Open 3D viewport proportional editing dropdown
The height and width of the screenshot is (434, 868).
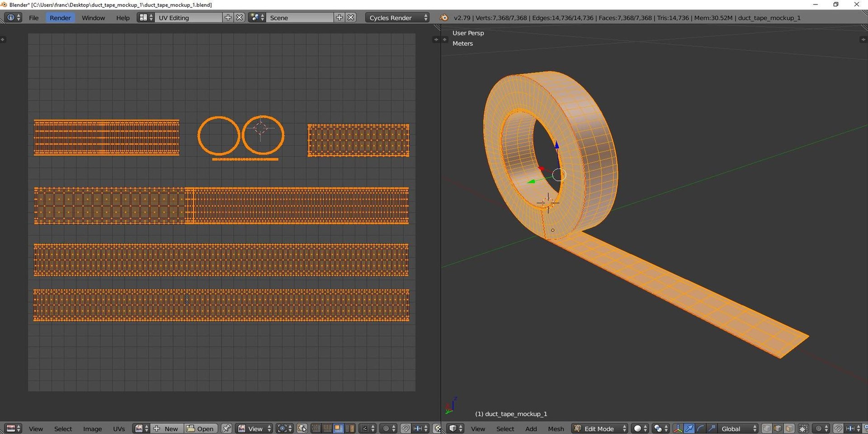821,429
